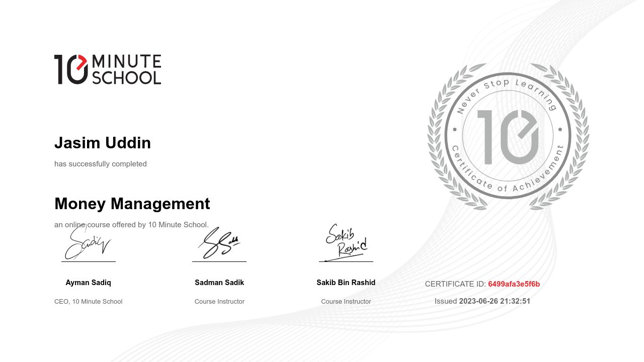Click the 10 Minute School logo

[108, 69]
